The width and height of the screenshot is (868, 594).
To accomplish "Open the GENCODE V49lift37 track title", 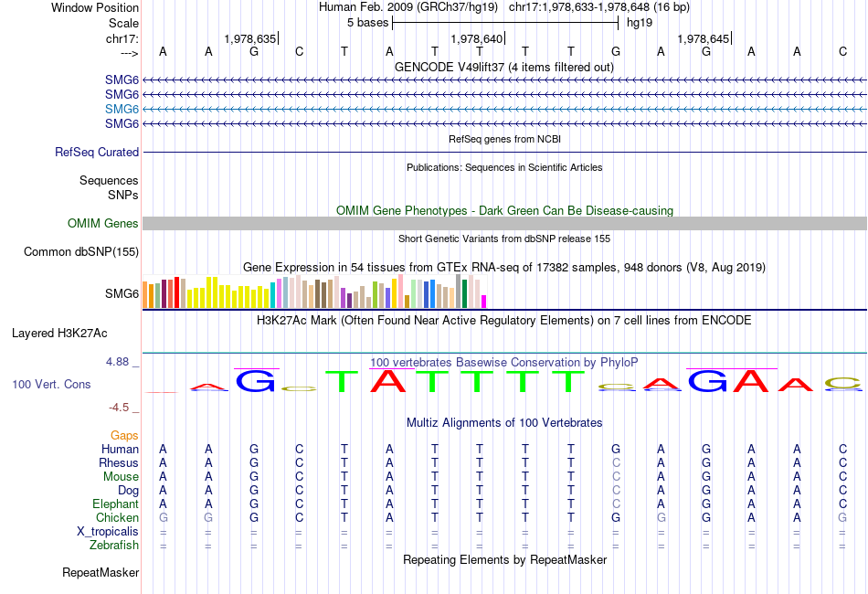I will click(504, 68).
